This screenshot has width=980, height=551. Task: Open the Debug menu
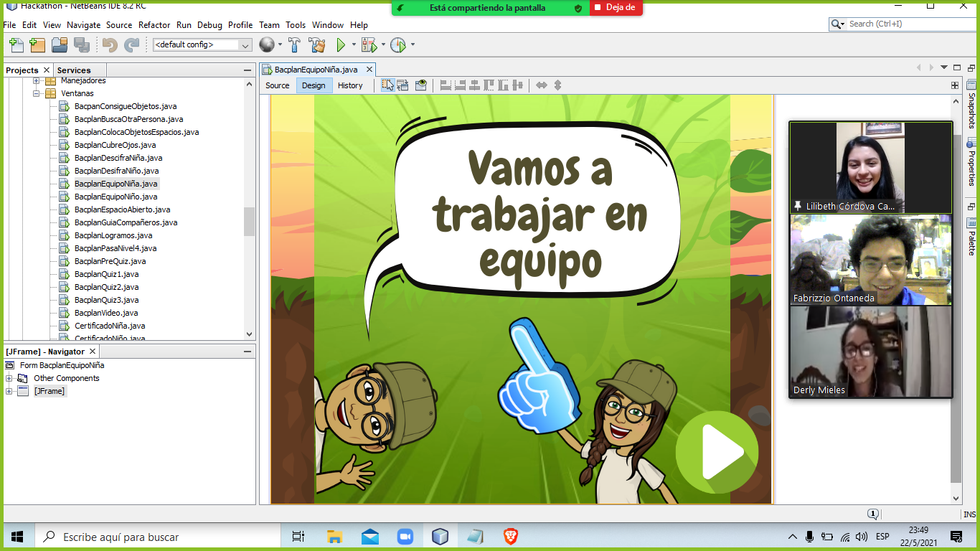pyautogui.click(x=209, y=24)
